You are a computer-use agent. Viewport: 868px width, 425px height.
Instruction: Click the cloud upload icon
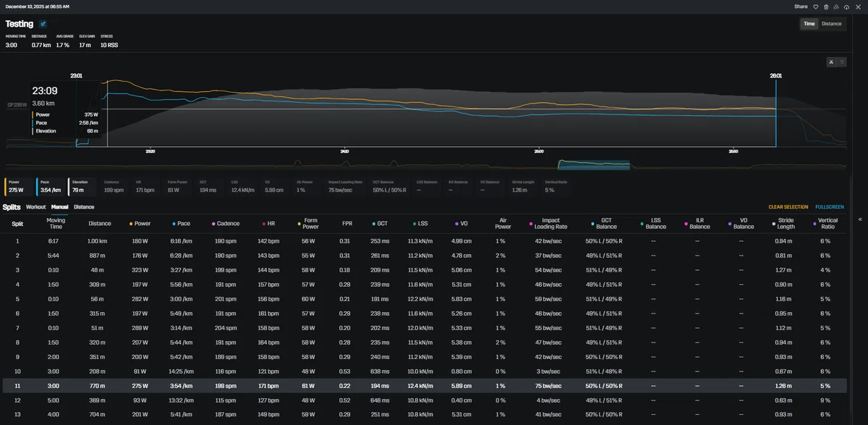tap(846, 7)
